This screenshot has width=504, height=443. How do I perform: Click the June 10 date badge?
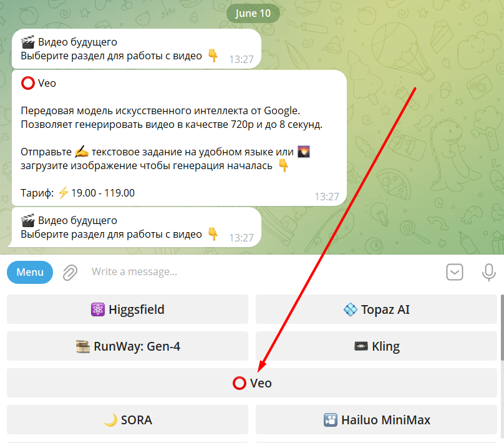[253, 14]
